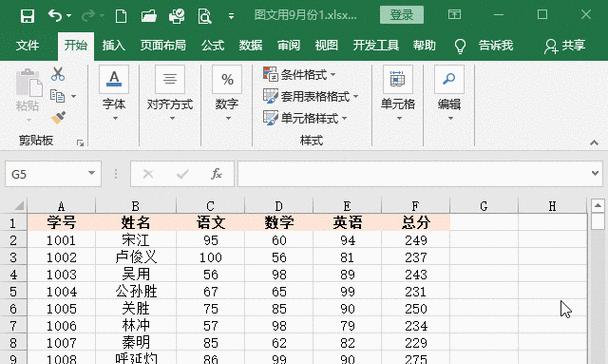Open 条件格式 conditional formatting menu

coord(299,74)
